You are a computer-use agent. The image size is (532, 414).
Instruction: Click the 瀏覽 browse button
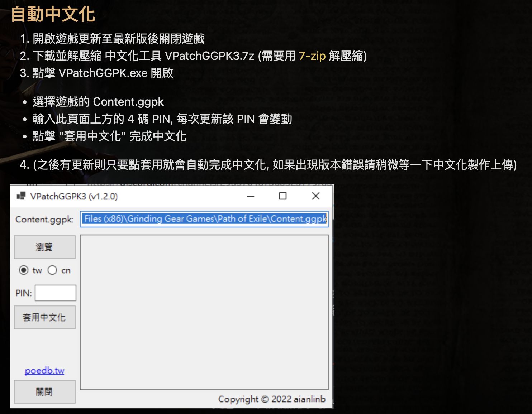point(44,247)
